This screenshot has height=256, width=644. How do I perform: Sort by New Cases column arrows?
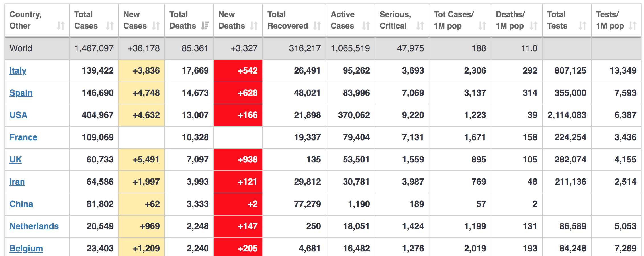[x=156, y=26]
